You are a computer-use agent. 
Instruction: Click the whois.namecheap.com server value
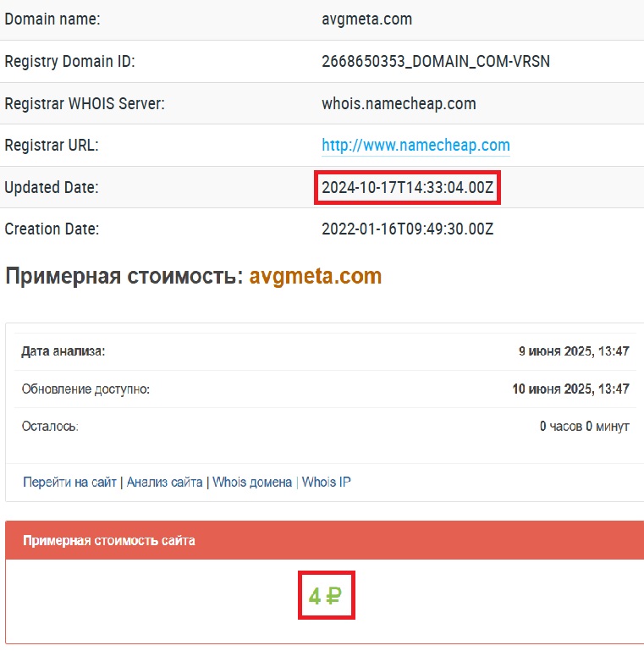[x=399, y=103]
